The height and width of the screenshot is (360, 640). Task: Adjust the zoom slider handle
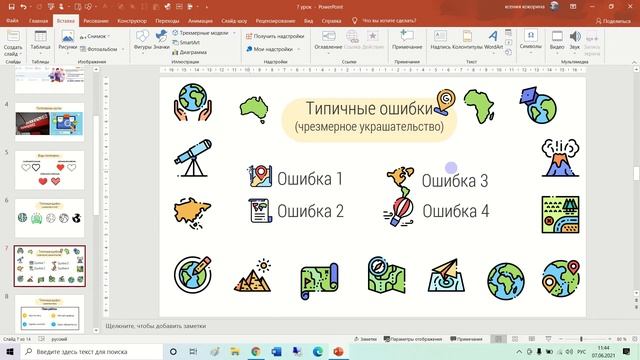coord(581,339)
